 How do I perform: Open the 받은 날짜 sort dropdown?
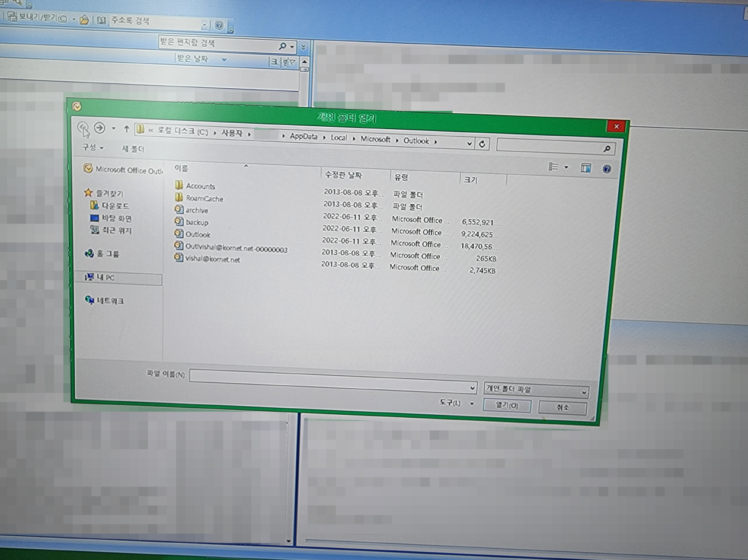[223, 60]
